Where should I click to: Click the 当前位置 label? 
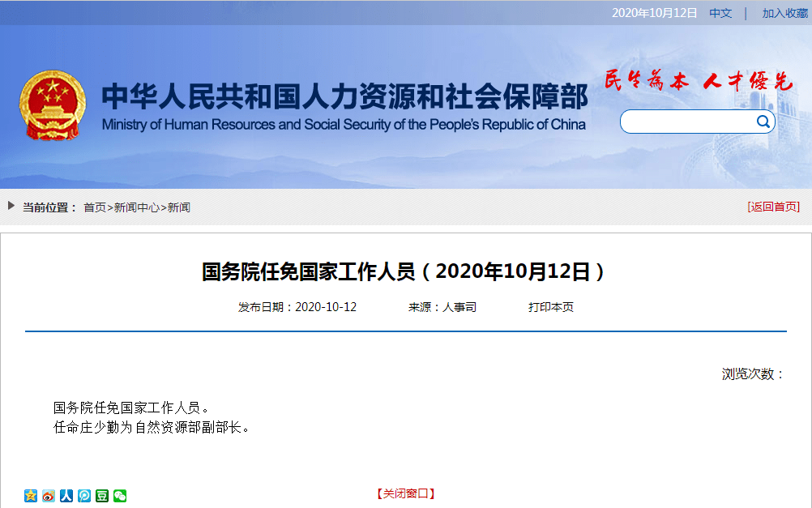coord(49,207)
